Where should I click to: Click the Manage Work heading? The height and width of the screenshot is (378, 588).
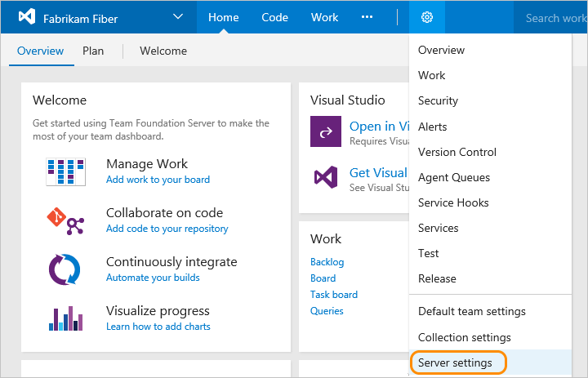[x=147, y=164]
